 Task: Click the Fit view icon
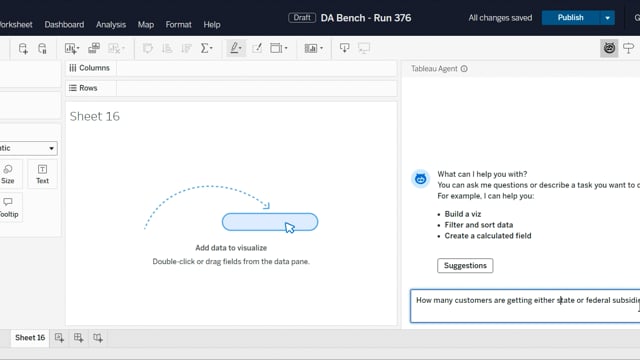[x=276, y=48]
